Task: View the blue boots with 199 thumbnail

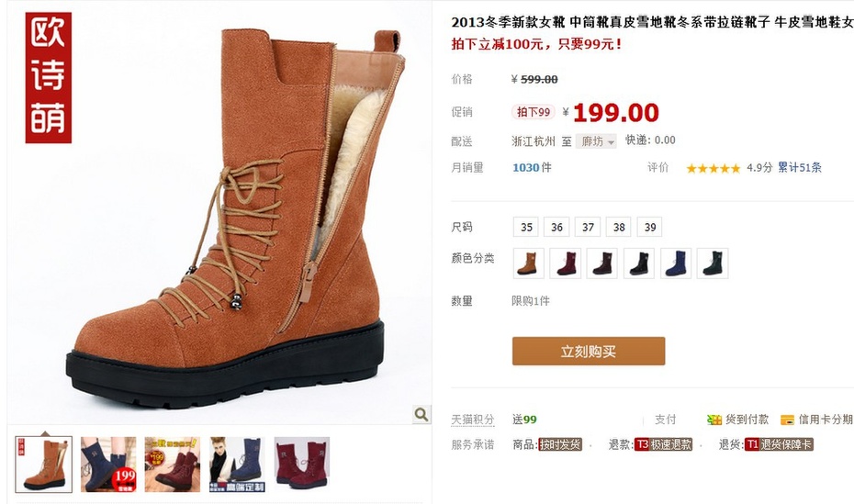Action: (x=108, y=465)
